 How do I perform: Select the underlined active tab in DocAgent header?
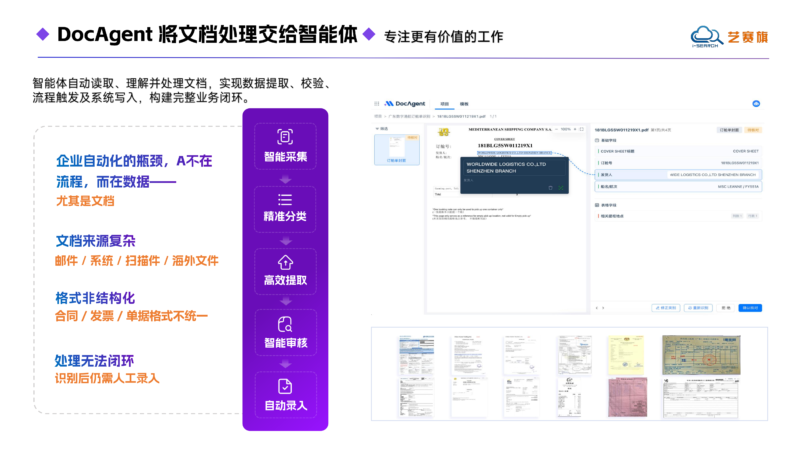tap(444, 104)
